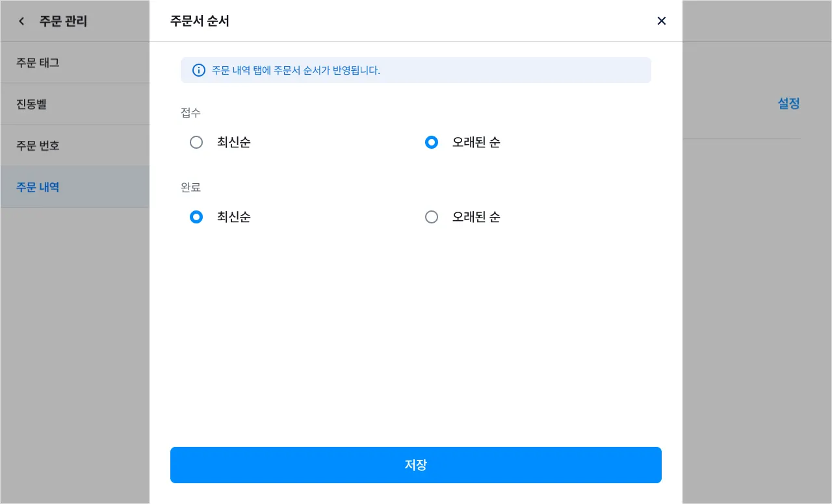Select 최신순 radio button under 완료

tap(196, 217)
